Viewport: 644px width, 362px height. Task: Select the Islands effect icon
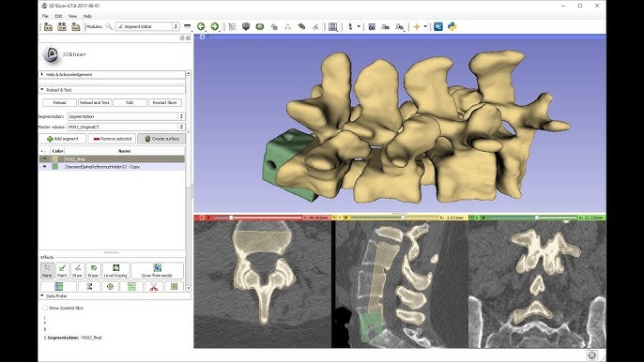coord(175,286)
